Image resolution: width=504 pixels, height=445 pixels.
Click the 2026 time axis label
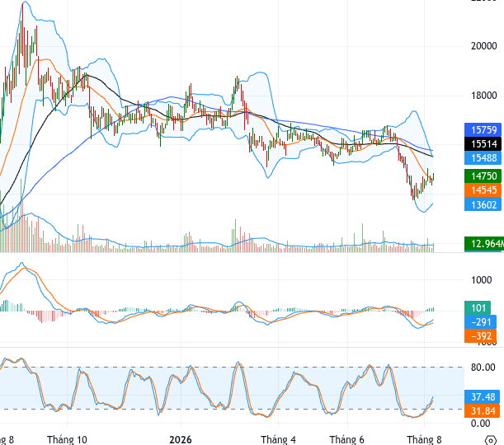[x=181, y=439]
